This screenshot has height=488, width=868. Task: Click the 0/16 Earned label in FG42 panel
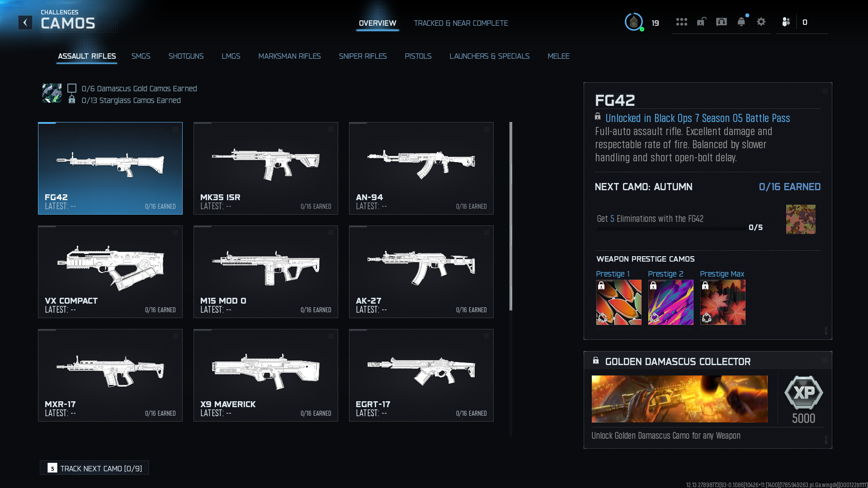pos(789,187)
